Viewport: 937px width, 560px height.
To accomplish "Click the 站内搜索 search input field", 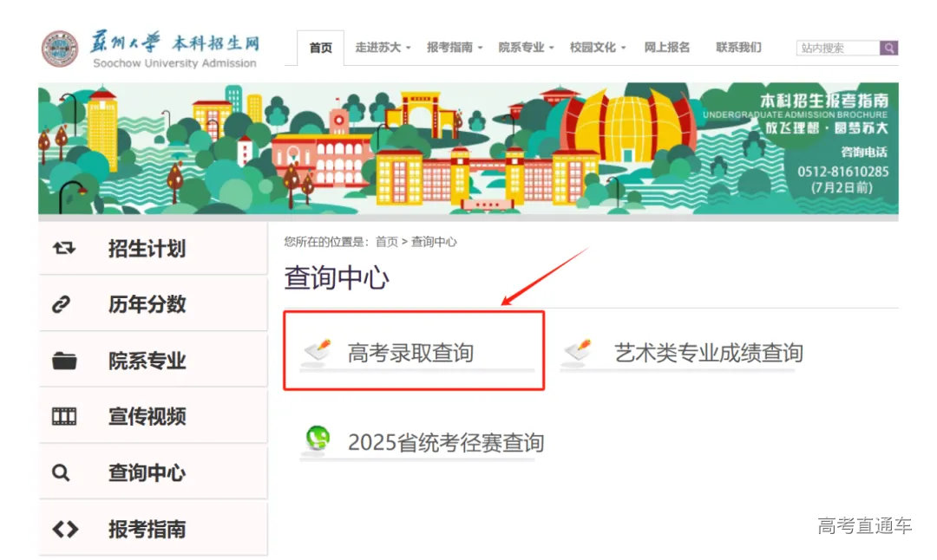I will click(837, 49).
